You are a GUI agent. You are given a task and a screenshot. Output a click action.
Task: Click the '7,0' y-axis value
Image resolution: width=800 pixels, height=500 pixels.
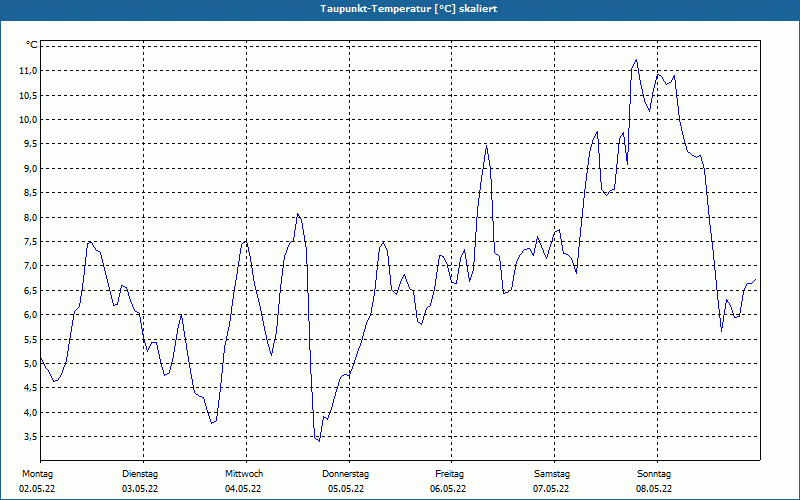click(31, 266)
